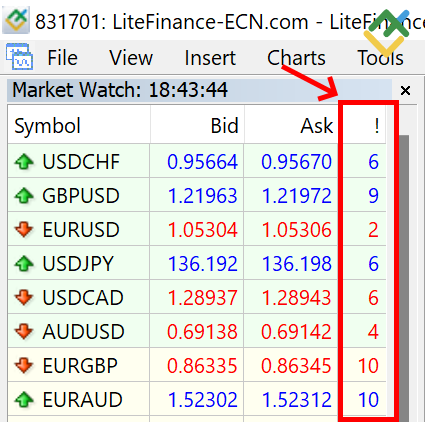Select the EURUSD symbol row
This screenshot has height=422, width=425.
point(197,229)
